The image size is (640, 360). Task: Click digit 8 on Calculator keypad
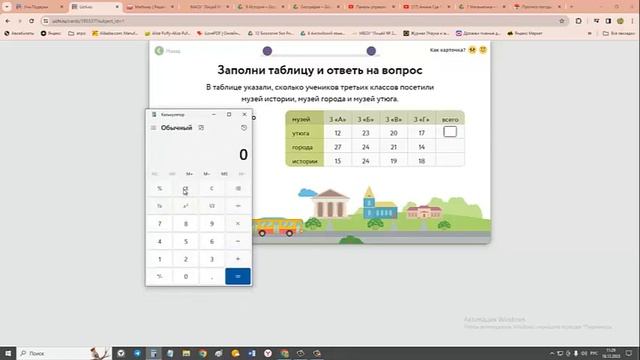[x=186, y=223]
